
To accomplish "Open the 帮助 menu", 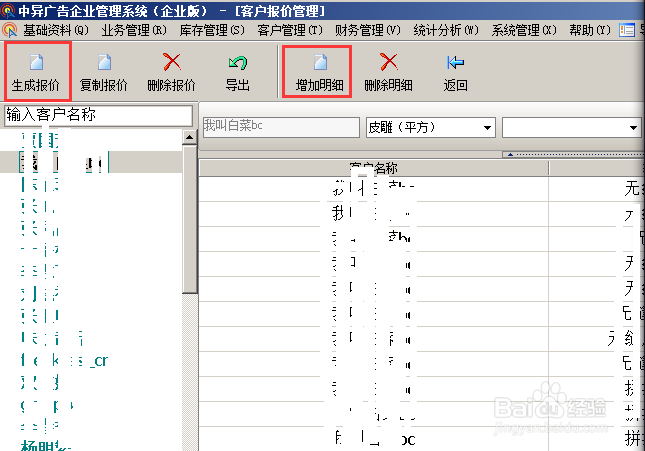I will [x=590, y=30].
